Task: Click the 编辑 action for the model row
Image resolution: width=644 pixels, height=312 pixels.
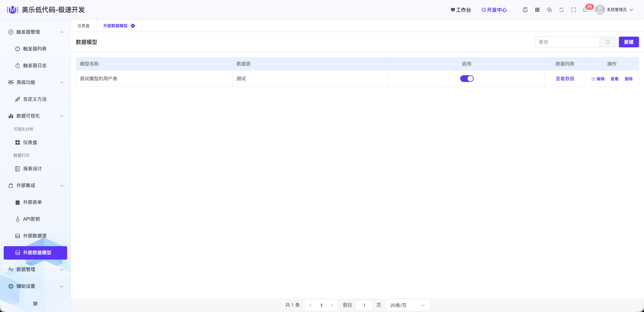Action: click(598, 79)
